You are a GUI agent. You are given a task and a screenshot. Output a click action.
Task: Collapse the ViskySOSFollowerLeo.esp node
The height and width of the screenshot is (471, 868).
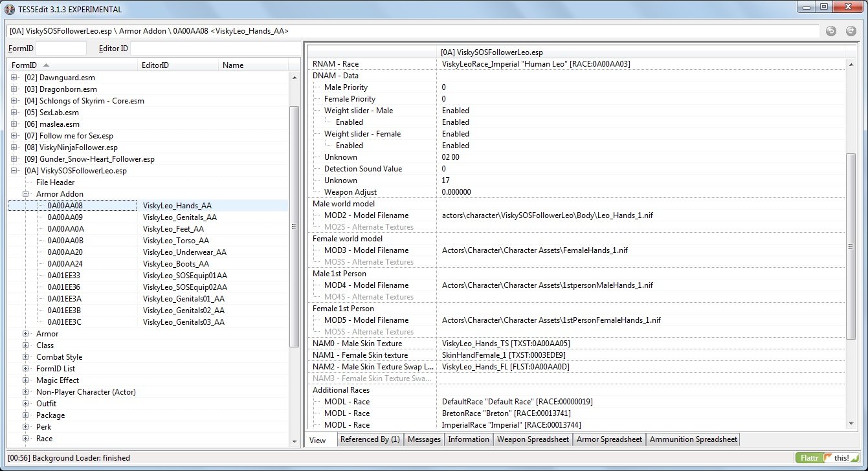coord(15,171)
